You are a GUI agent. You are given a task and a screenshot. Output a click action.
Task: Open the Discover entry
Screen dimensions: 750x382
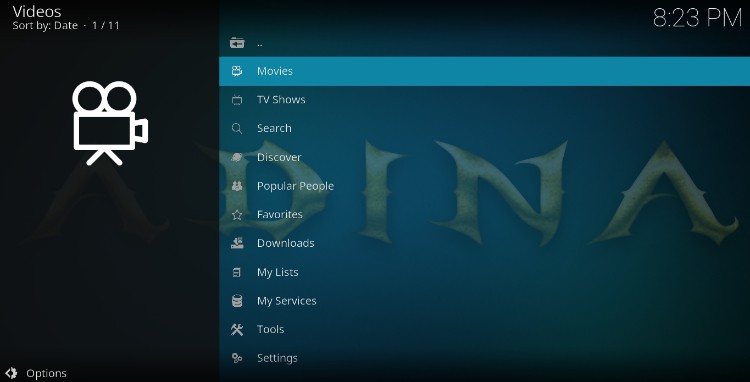pos(485,157)
